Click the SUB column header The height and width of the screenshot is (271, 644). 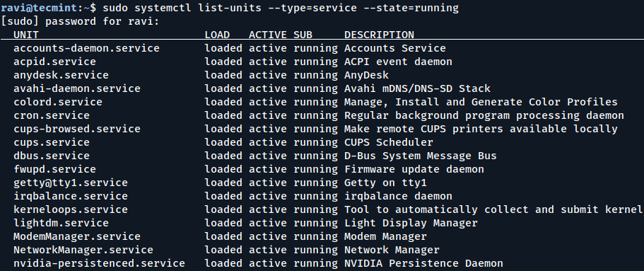tap(303, 35)
